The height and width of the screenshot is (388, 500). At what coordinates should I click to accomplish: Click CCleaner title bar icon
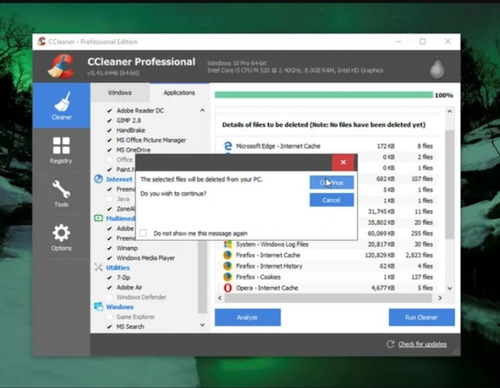[41, 41]
